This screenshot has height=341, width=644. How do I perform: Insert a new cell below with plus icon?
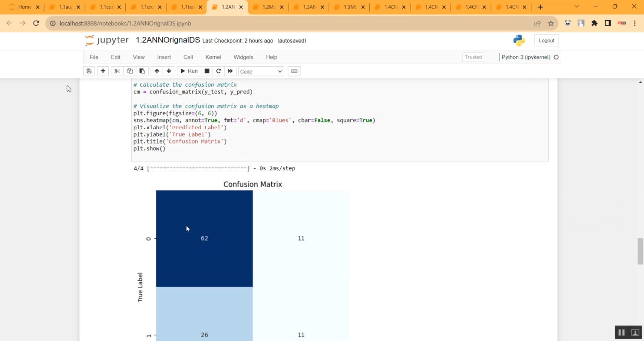pos(103,71)
